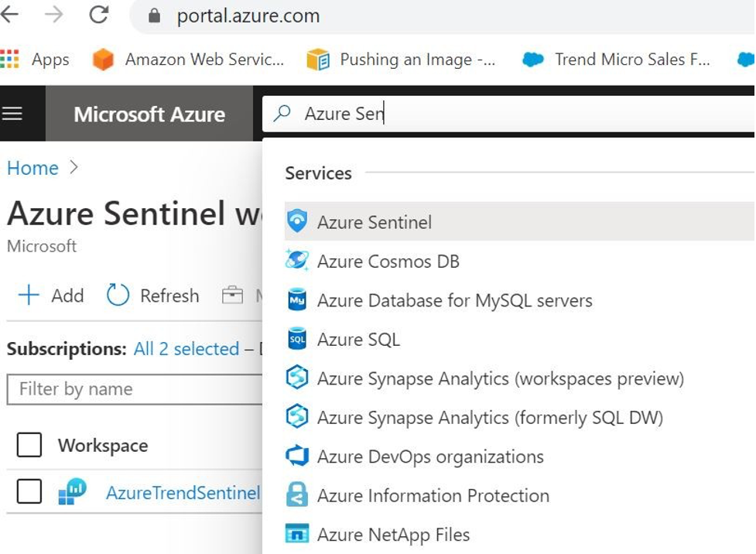Click the browser forward arrow
The image size is (756, 554).
pyautogui.click(x=54, y=15)
